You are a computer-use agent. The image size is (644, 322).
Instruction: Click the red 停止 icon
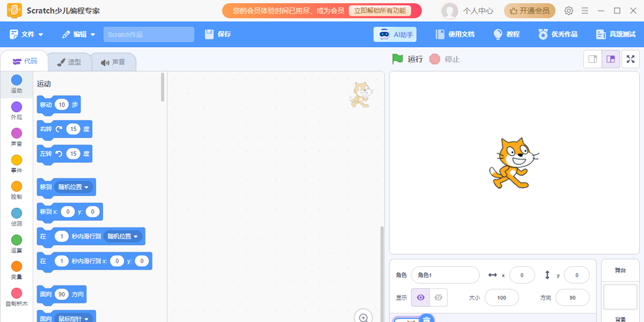(435, 59)
